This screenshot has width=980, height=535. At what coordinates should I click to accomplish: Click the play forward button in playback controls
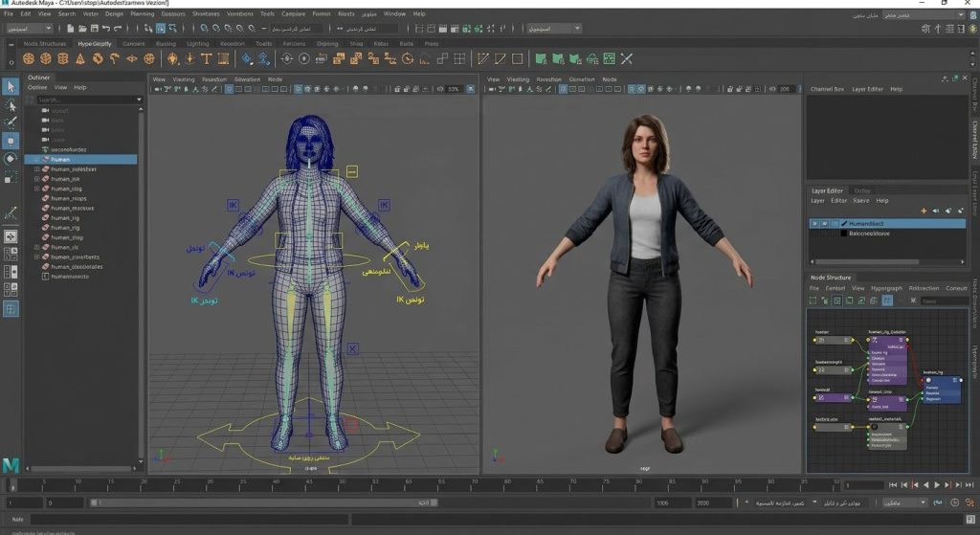(937, 485)
